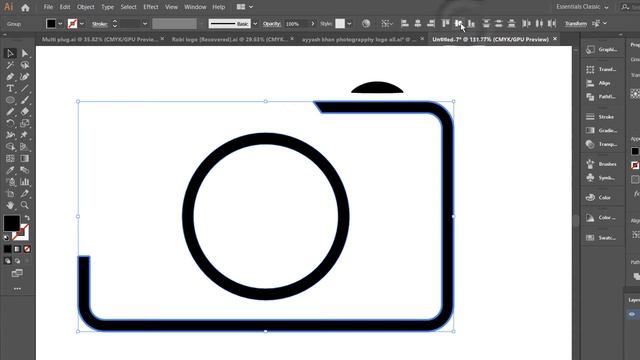Select the Paintbrush tool
Screen dimensions: 640x360
click(x=25, y=100)
